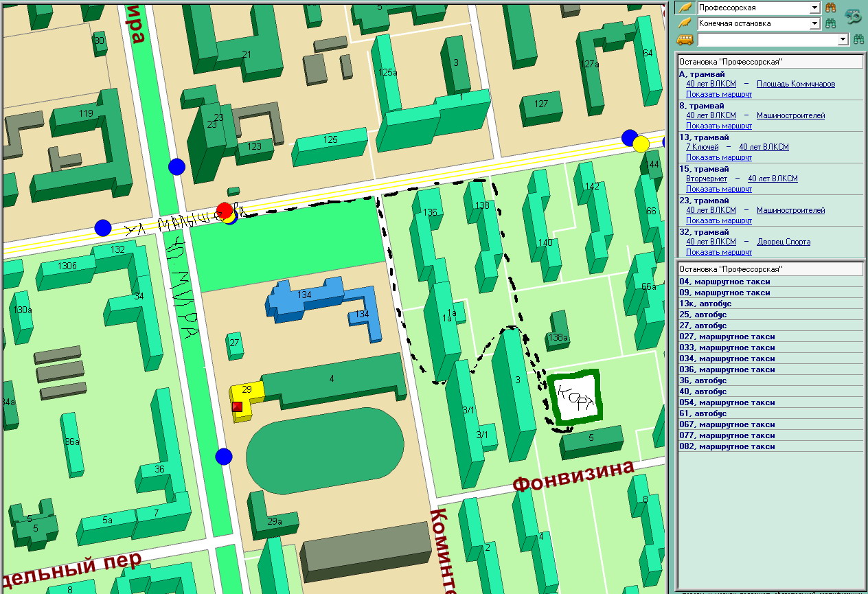Screen dimensions: 868x594
Task: Show route for tram 13
Action: (x=718, y=157)
